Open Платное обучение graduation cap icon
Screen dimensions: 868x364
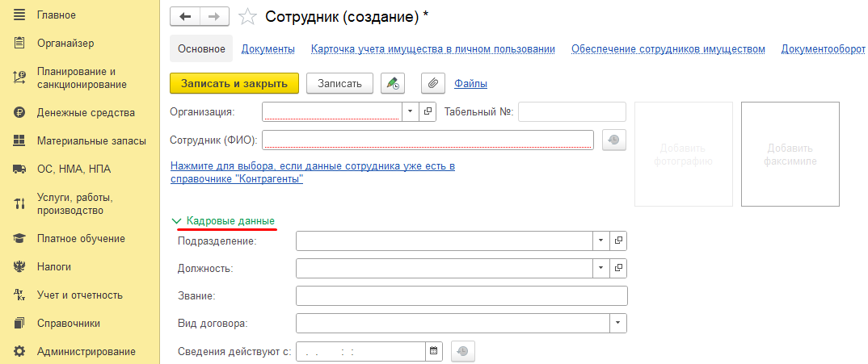19,239
